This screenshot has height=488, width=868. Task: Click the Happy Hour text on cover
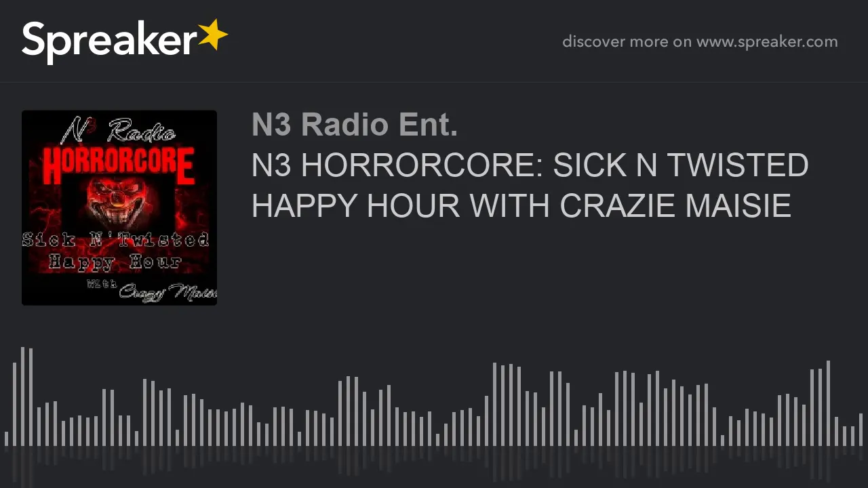click(115, 262)
